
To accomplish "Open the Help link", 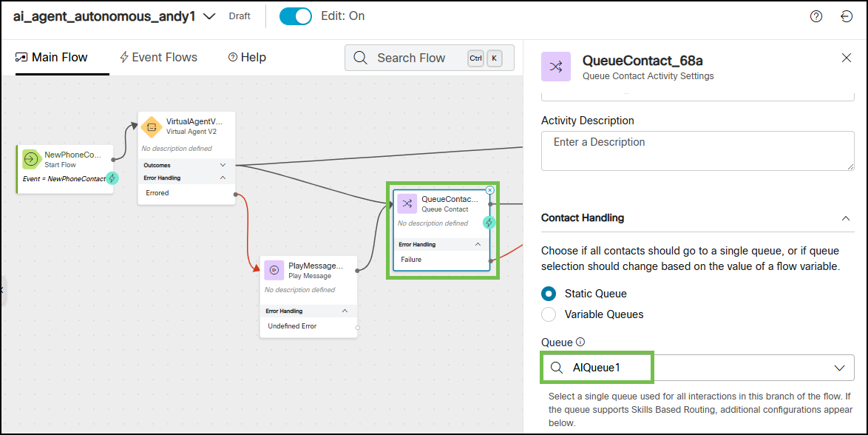I will (x=247, y=58).
